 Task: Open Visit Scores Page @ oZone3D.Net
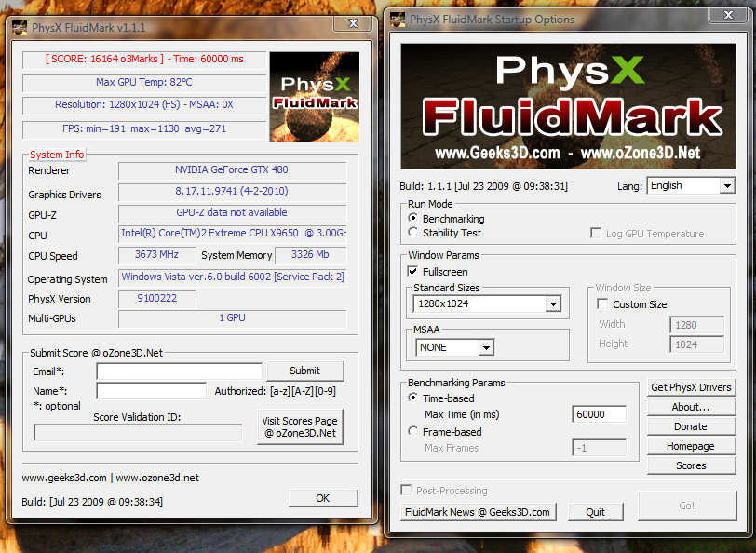pyautogui.click(x=300, y=426)
